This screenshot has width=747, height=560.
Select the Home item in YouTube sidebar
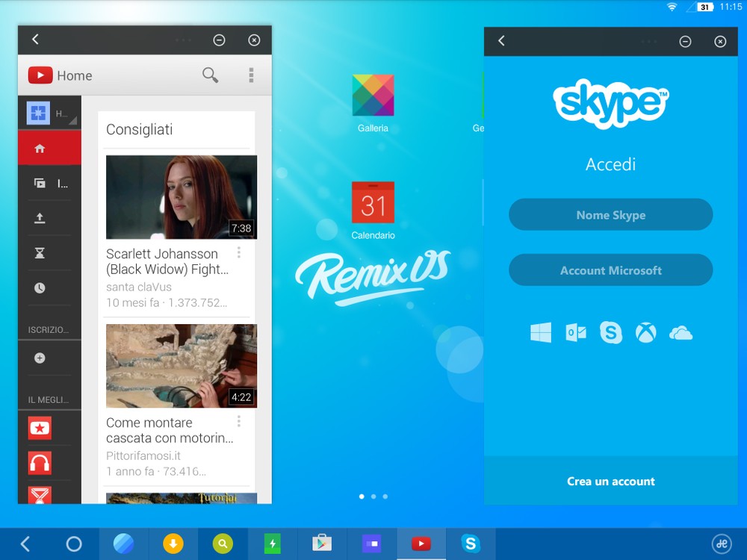coord(40,149)
